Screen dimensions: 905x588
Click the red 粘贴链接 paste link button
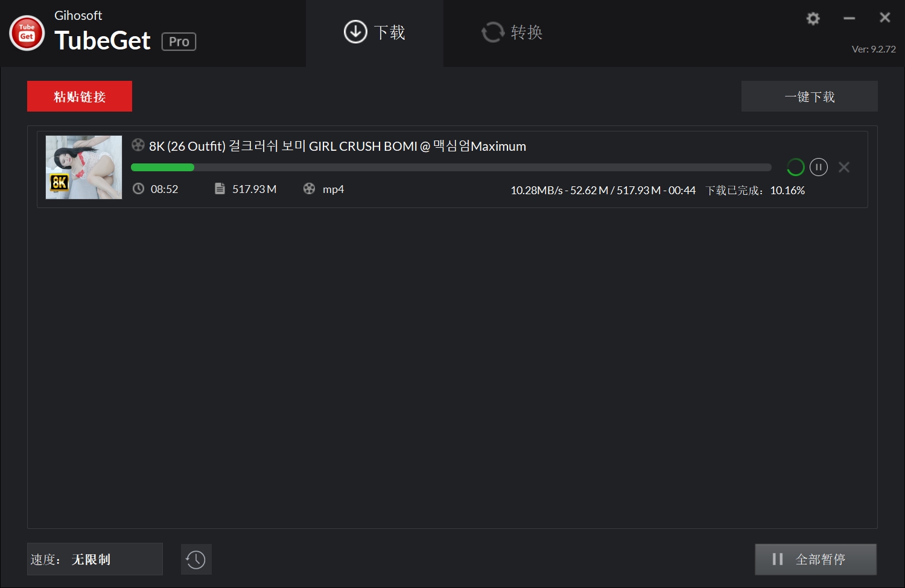click(x=79, y=96)
